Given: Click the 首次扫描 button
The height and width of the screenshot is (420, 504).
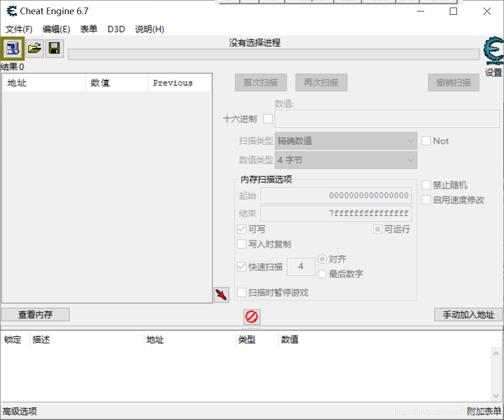Looking at the screenshot, I should click(261, 83).
